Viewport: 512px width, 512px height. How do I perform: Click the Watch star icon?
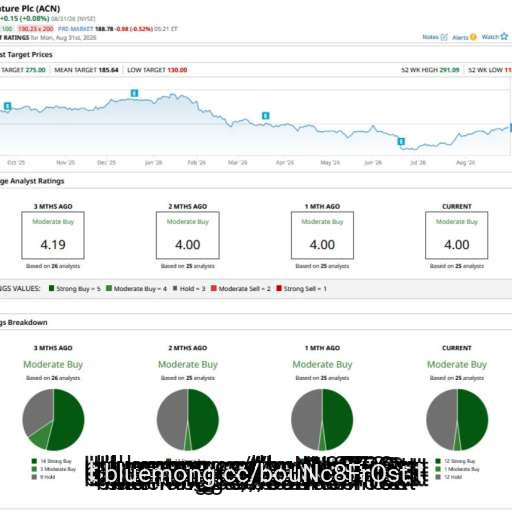pos(504,36)
